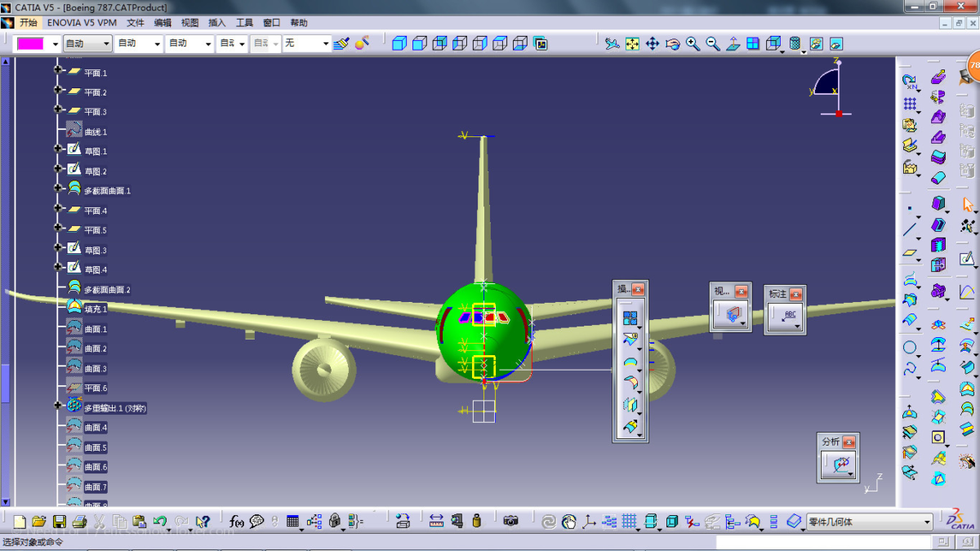Click the Zoom Out magnifier
The height and width of the screenshot is (551, 980).
(x=713, y=44)
